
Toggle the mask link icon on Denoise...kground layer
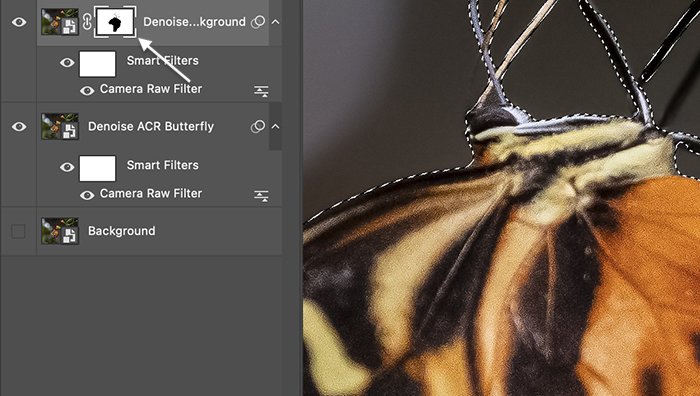87,22
